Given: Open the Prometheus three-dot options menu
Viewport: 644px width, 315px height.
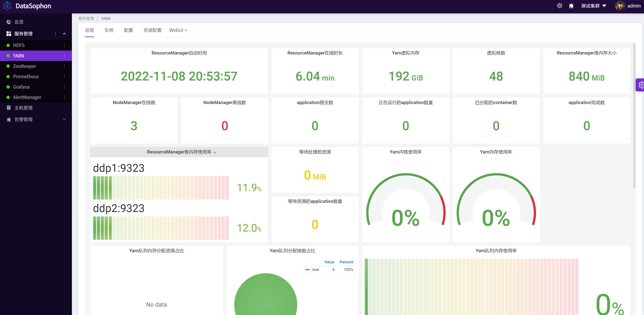Looking at the screenshot, I should (x=64, y=77).
